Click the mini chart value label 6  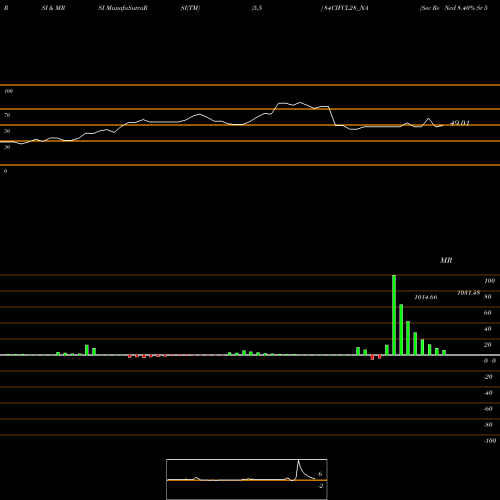[x=320, y=474]
